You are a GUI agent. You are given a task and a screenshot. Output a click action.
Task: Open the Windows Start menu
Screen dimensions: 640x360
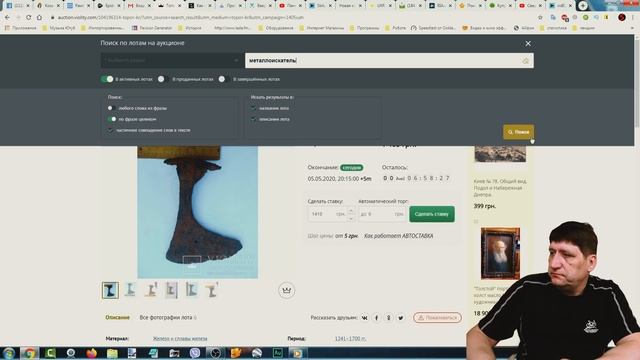tap(9, 353)
